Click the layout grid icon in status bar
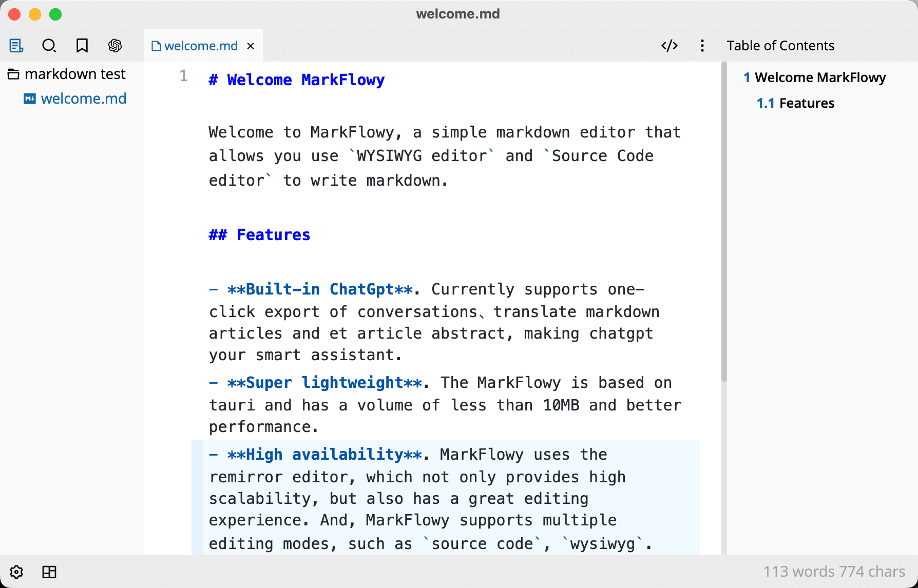Screen dimensions: 918x588 click(x=49, y=572)
